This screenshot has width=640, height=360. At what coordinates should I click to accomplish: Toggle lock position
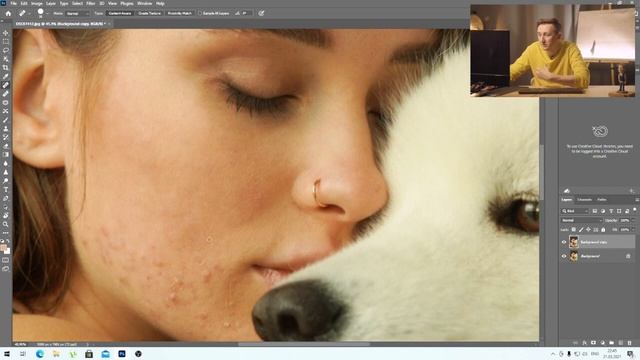(588, 230)
